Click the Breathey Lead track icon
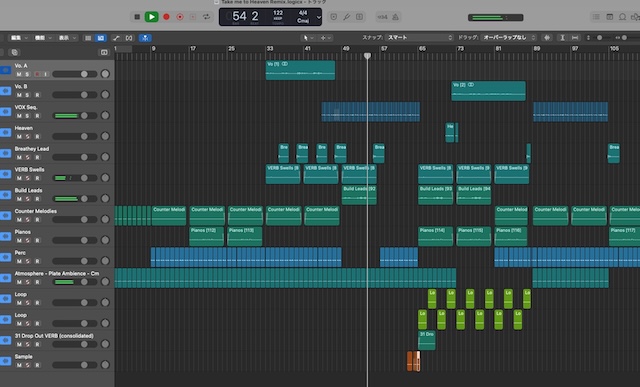The width and height of the screenshot is (640, 387). point(6,153)
